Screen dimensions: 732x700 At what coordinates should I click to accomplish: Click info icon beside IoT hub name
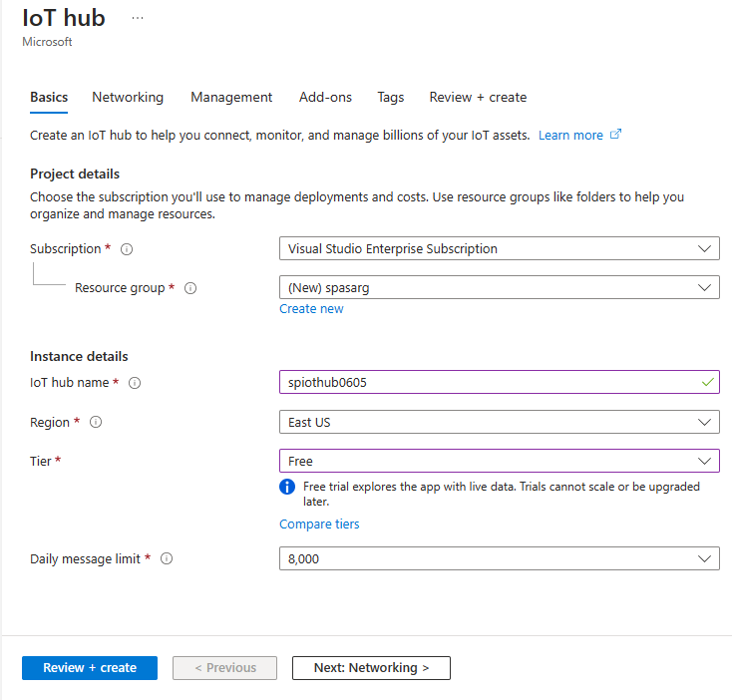(135, 383)
